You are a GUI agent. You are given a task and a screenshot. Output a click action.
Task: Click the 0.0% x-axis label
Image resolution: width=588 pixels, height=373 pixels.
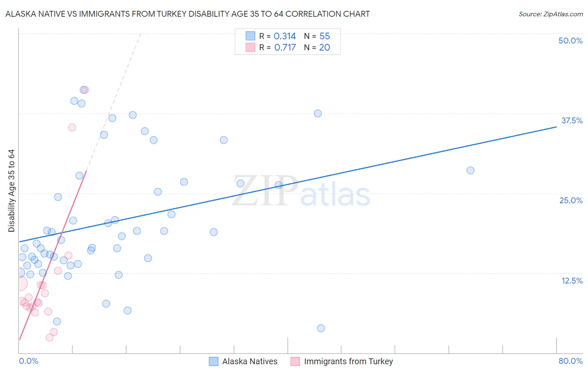[28, 361]
